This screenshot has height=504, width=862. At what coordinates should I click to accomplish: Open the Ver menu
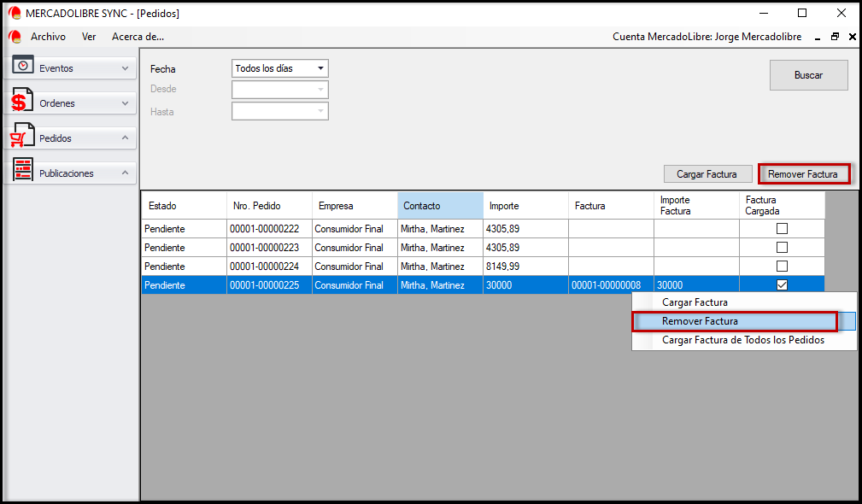click(x=89, y=37)
